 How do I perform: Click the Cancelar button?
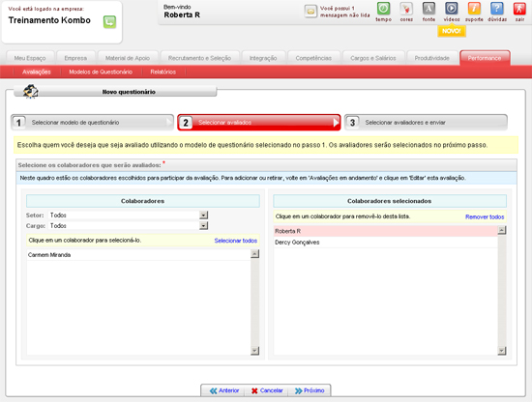pos(267,390)
